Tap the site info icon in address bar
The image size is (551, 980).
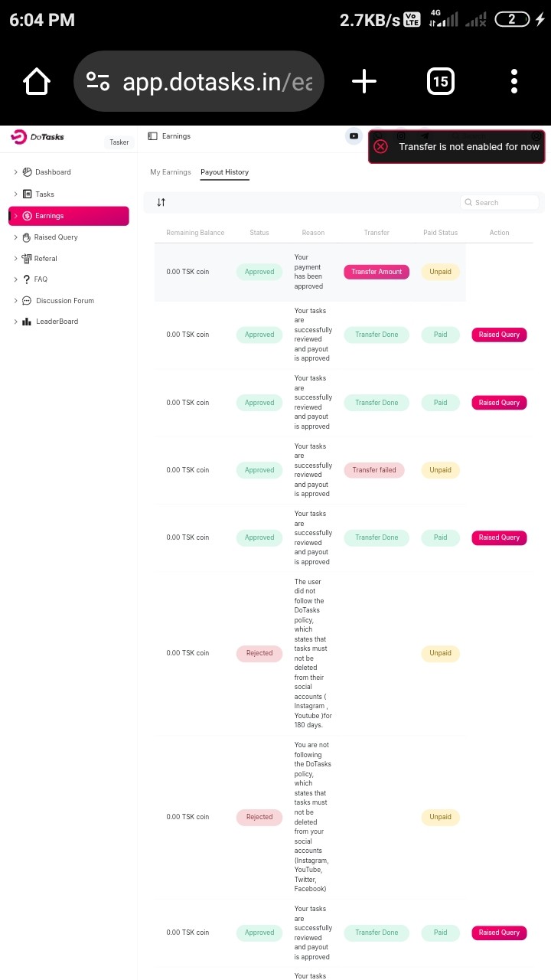[98, 81]
